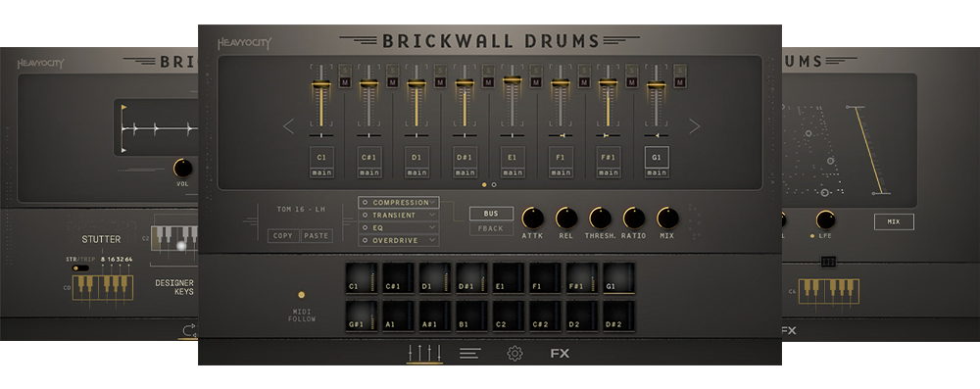Open the main output menu under E1
The width and height of the screenshot is (980, 389).
pos(513,172)
